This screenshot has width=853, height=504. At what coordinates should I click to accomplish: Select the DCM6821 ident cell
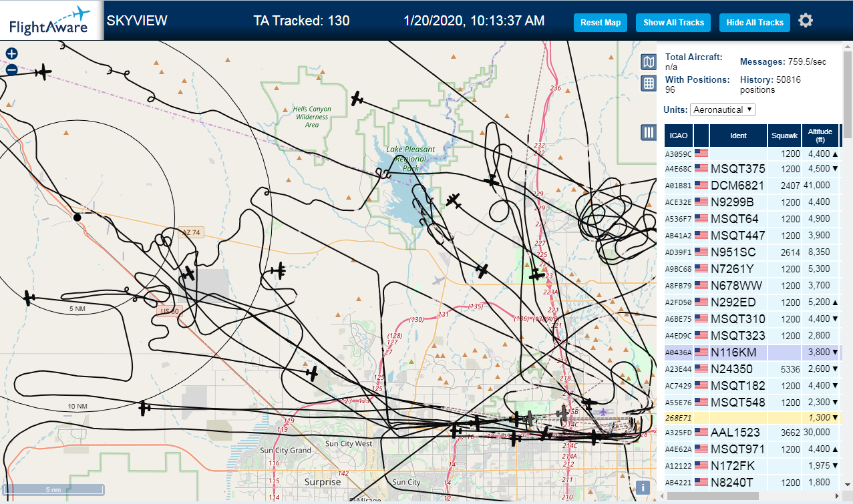click(738, 185)
